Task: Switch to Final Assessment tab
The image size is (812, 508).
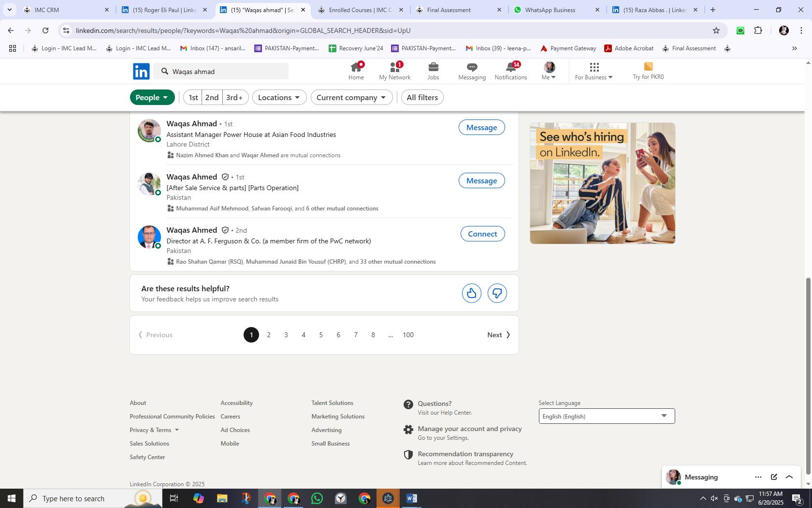Action: click(x=458, y=10)
